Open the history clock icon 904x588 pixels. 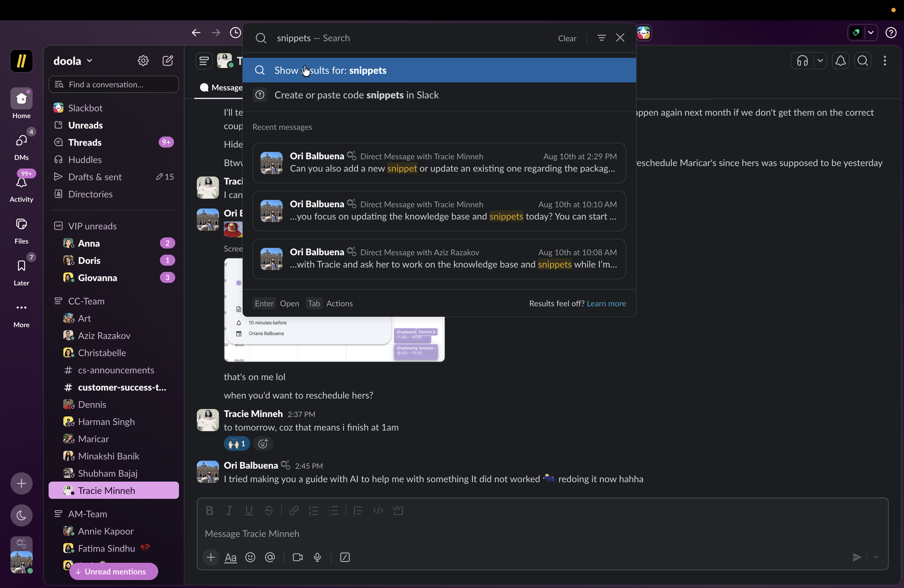[x=236, y=33]
